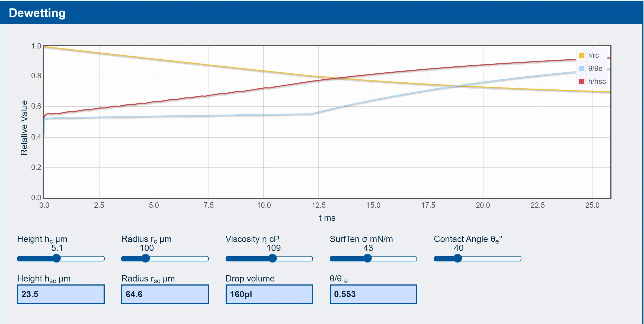This screenshot has height=324, width=644.
Task: Click the 'Viscosity η cP' label
Action: coord(252,239)
